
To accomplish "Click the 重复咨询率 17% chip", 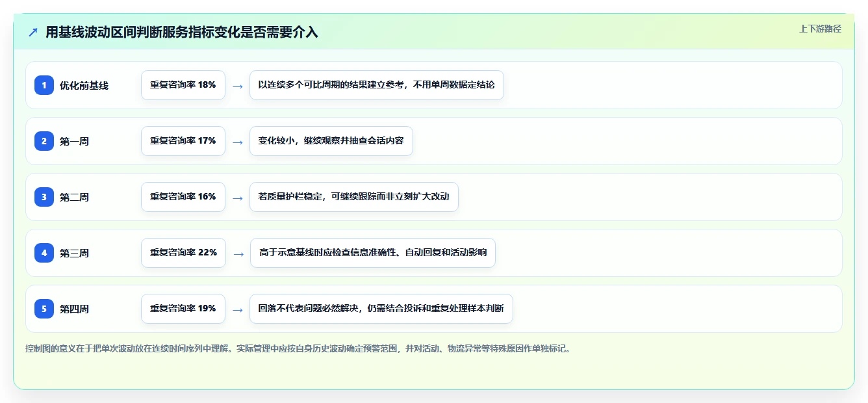I will (x=183, y=141).
